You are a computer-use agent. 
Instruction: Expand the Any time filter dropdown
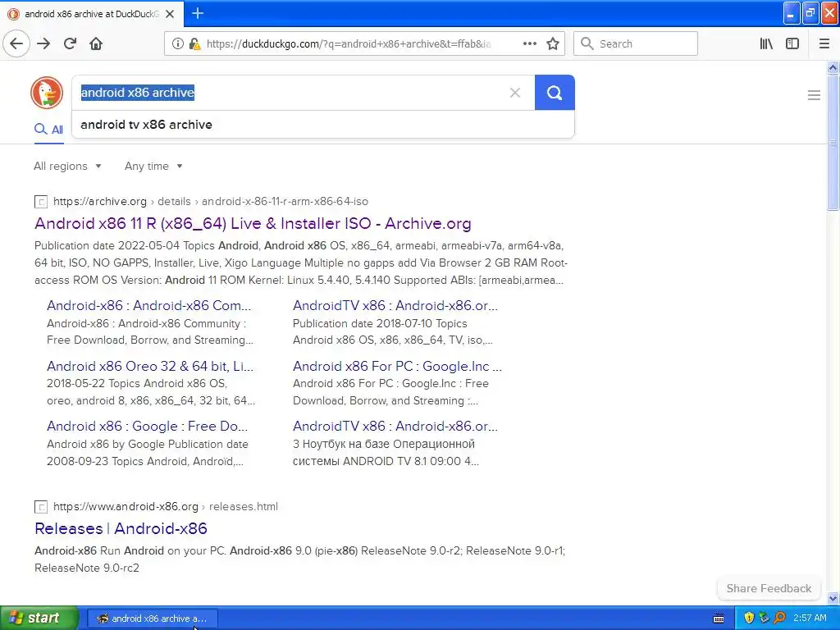click(153, 166)
